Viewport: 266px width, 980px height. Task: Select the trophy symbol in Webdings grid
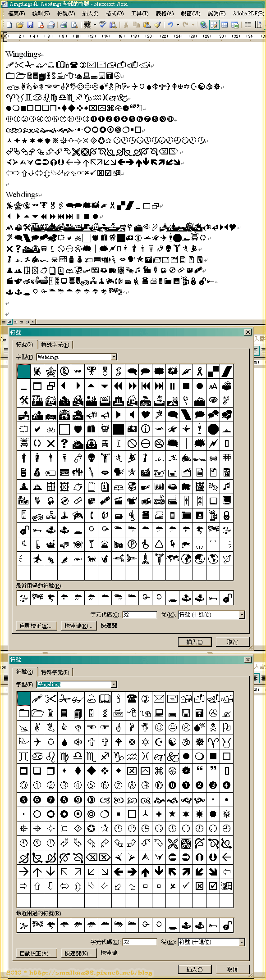tap(92, 372)
